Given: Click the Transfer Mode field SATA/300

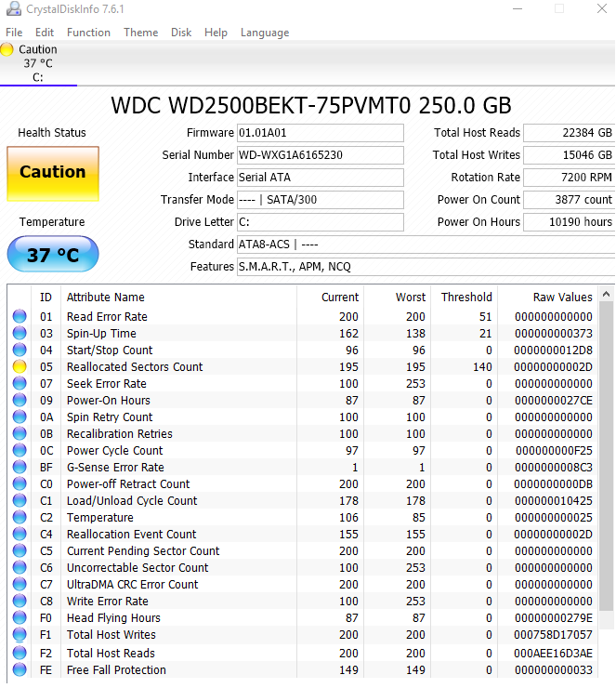Looking at the screenshot, I should point(321,200).
